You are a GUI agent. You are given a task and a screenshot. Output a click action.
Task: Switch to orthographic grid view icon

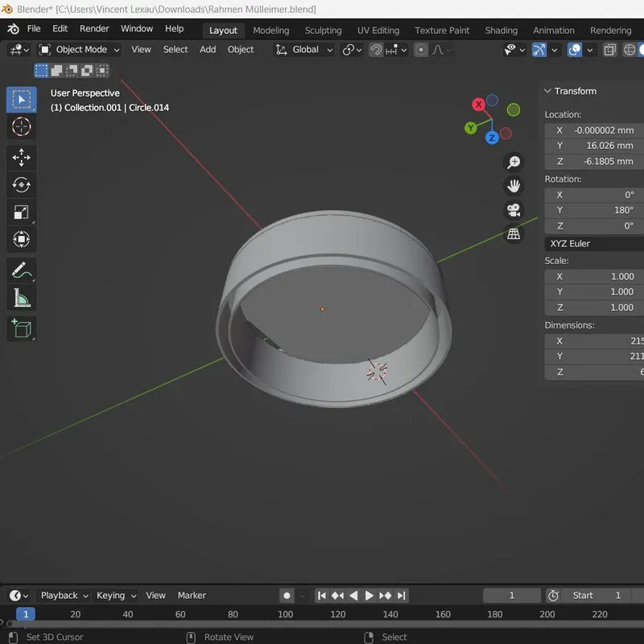(x=513, y=234)
